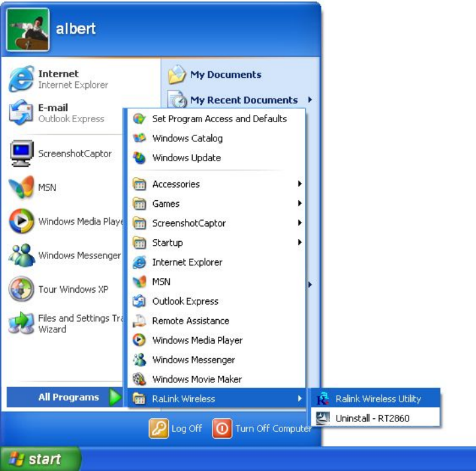
Task: Click Set Program Access and Defaults icon
Action: pyautogui.click(x=139, y=119)
